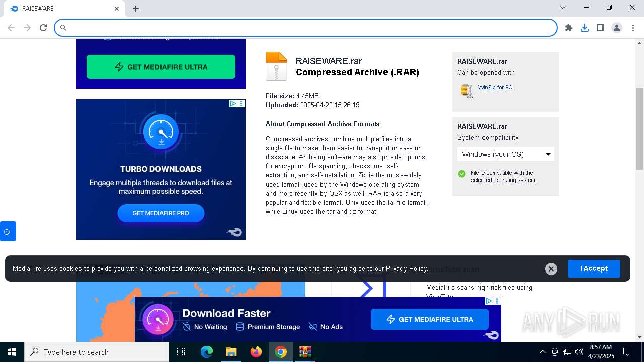Open Chrome profile avatar
644x362 pixels.
click(617, 28)
